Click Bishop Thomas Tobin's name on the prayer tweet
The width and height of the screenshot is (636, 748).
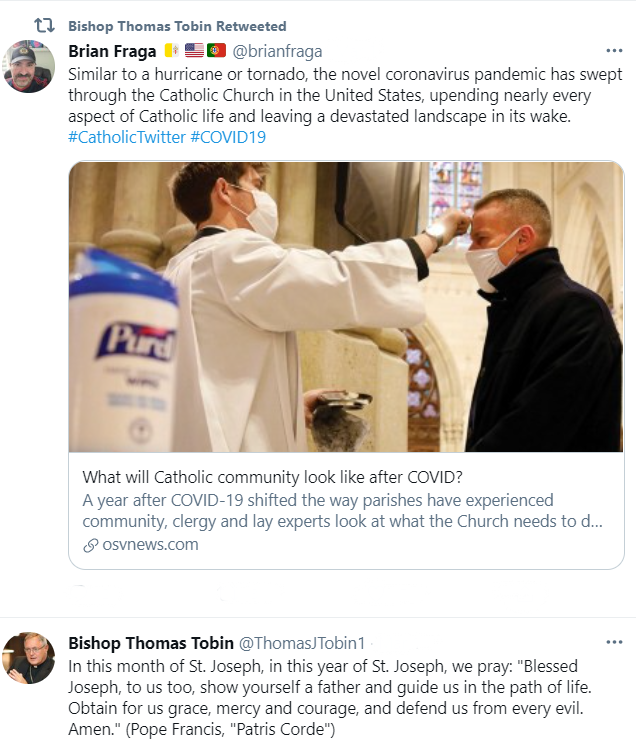pos(150,642)
